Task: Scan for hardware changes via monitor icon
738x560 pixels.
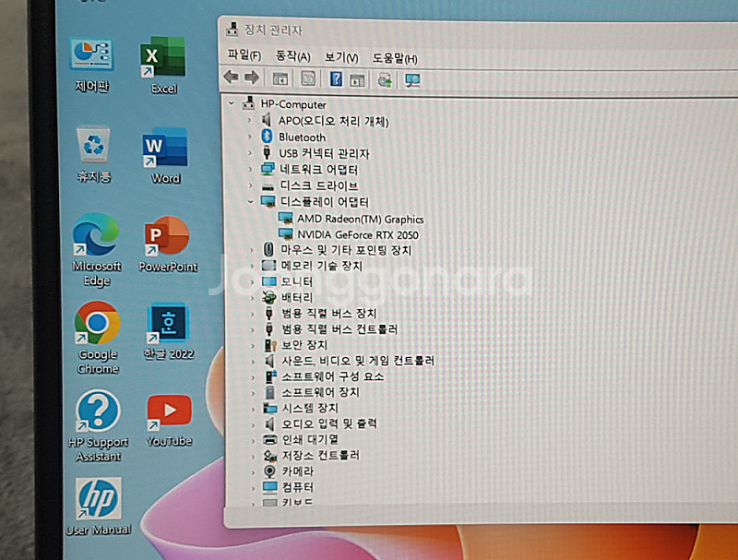Action: point(412,80)
